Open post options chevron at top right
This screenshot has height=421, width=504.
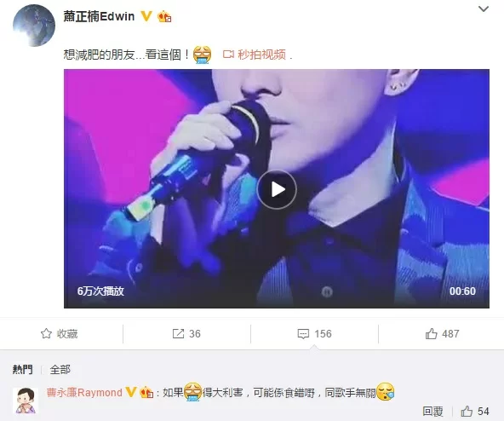484,9
